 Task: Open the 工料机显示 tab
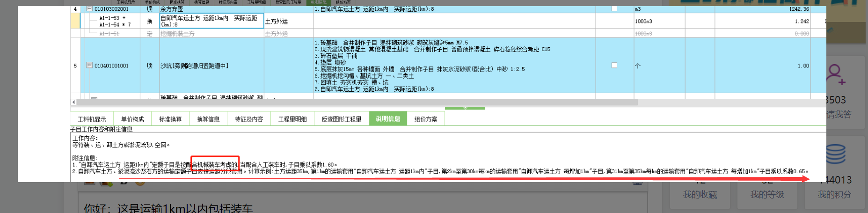coord(92,119)
